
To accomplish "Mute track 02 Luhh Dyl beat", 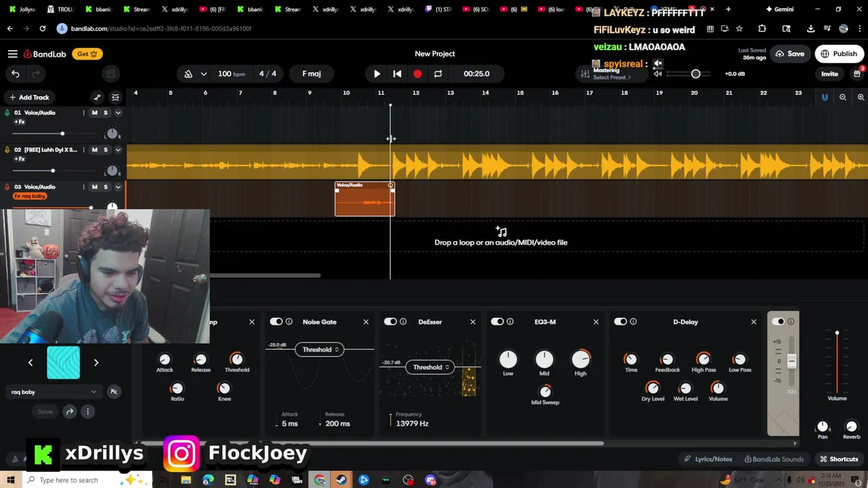I will (x=94, y=150).
